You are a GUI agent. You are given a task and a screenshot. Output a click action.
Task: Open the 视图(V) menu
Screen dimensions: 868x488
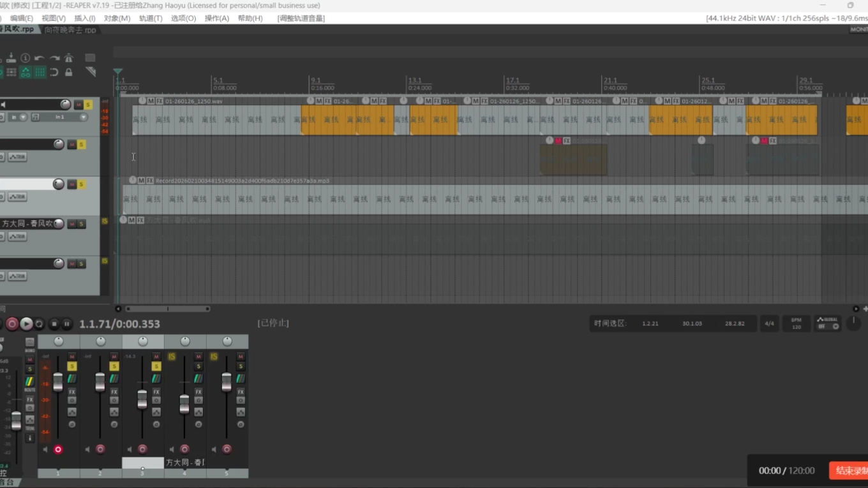(x=54, y=18)
